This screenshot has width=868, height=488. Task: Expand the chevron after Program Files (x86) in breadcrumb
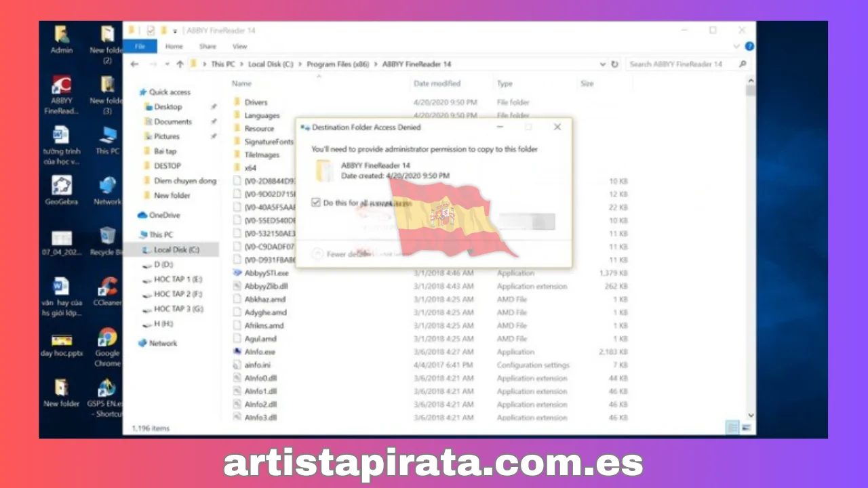click(376, 64)
